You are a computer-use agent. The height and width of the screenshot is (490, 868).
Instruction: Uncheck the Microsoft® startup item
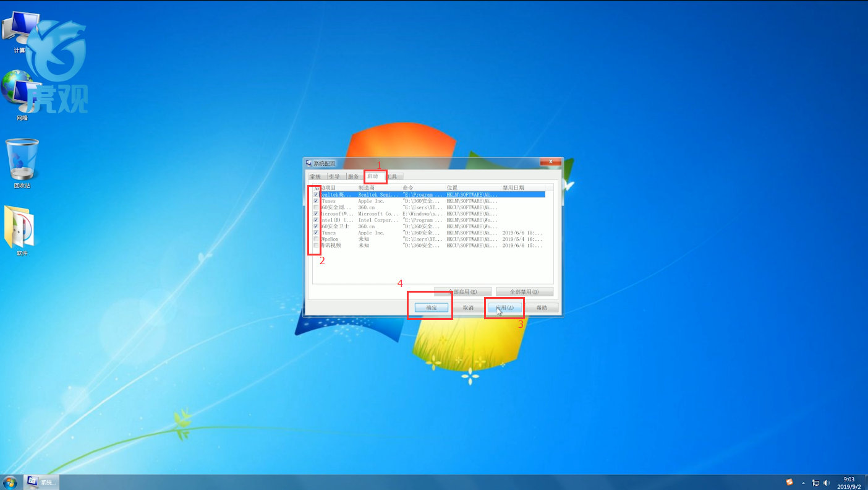click(316, 213)
